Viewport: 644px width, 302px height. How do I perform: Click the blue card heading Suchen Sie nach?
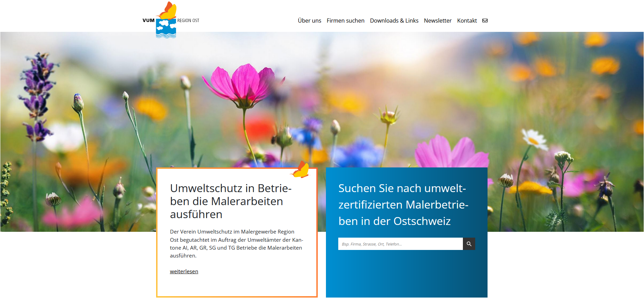[x=403, y=204]
